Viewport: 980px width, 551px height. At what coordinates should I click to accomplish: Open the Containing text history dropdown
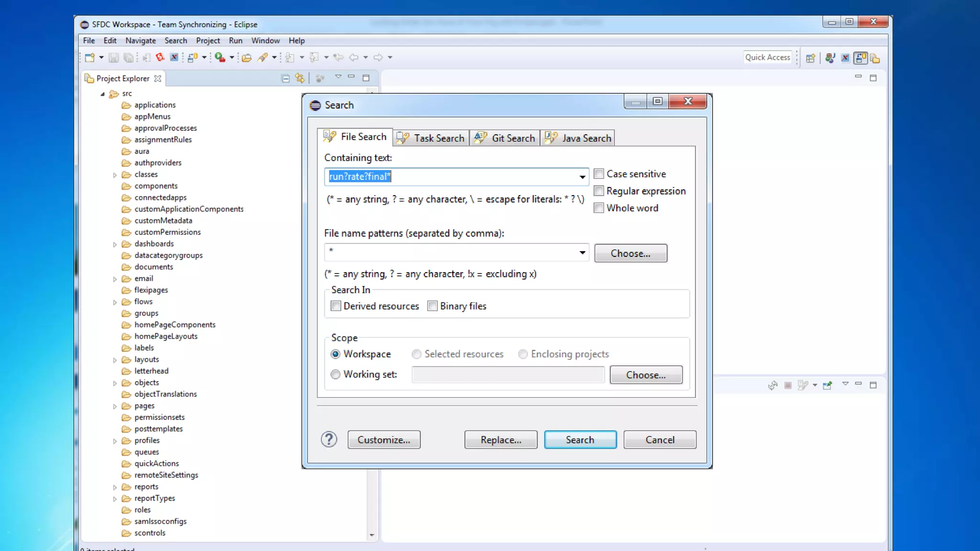pos(582,177)
